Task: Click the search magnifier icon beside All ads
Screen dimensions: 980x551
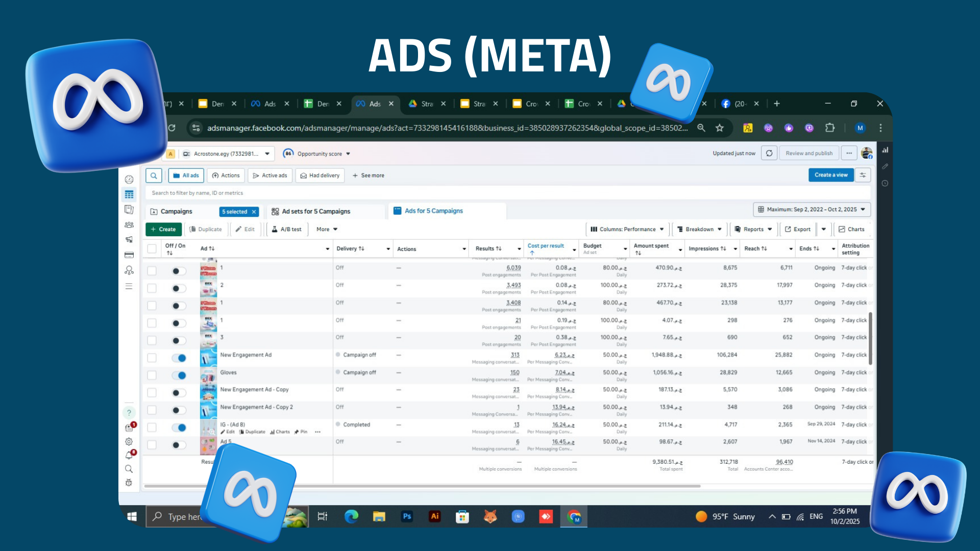Action: coord(154,176)
